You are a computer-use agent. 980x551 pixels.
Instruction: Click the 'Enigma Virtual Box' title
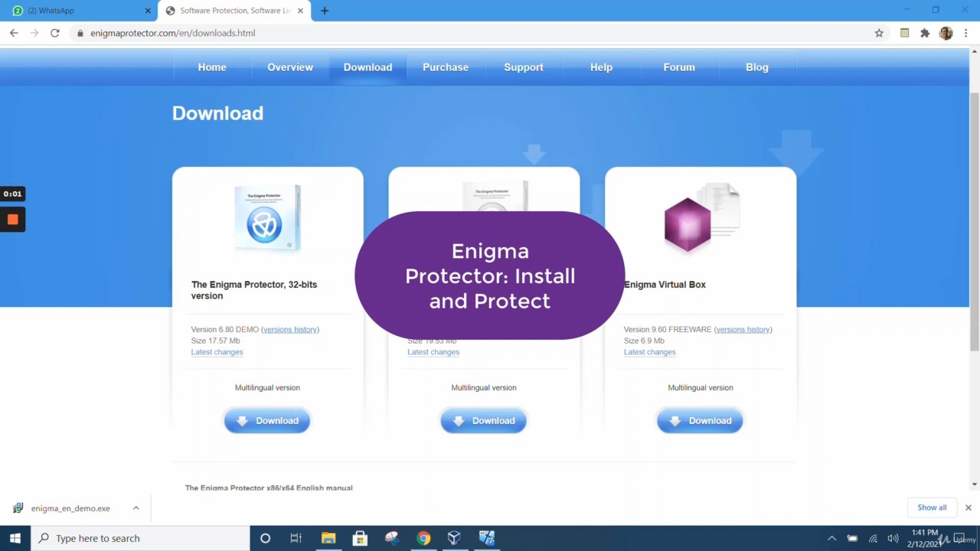click(665, 285)
